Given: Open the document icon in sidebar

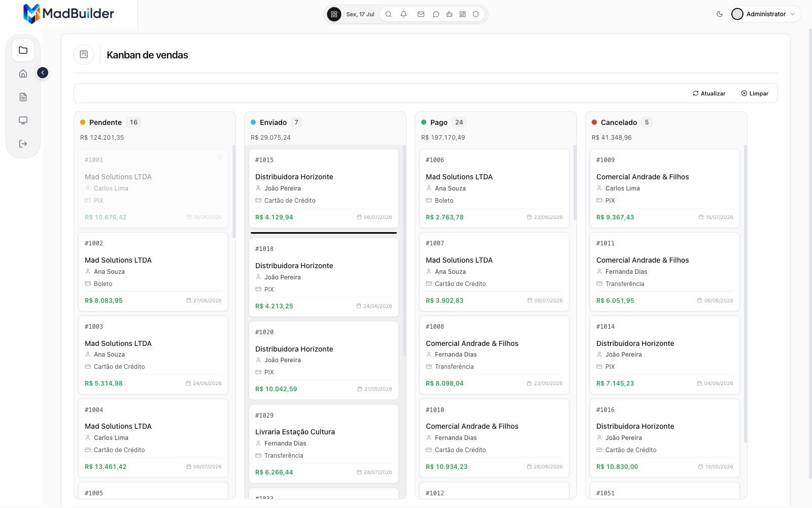Looking at the screenshot, I should click(23, 97).
